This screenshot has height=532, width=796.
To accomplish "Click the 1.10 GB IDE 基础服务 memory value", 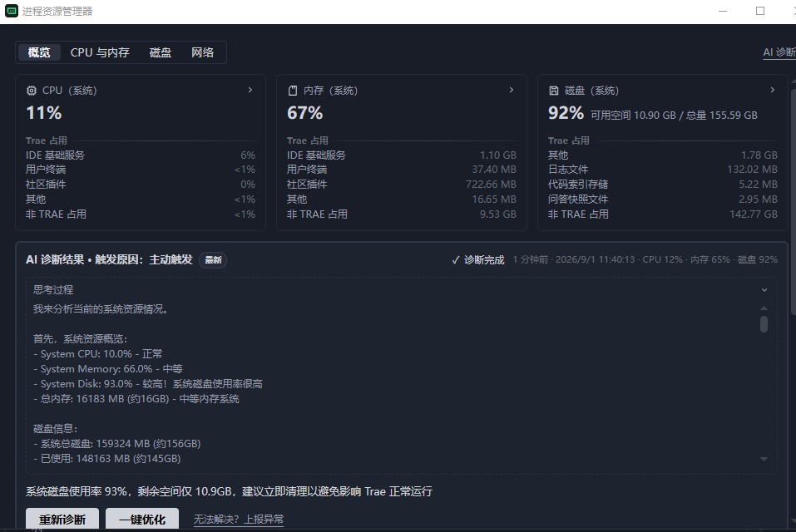I will tap(498, 155).
